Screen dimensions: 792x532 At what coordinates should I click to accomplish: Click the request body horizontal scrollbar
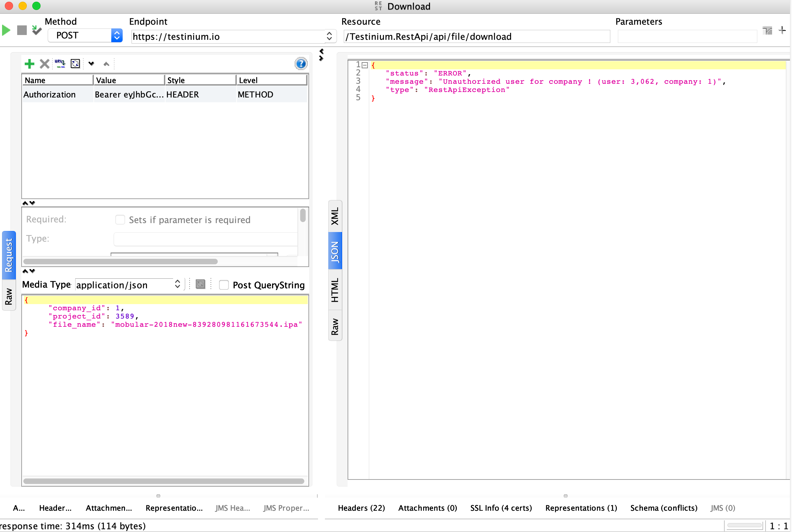coord(164,481)
